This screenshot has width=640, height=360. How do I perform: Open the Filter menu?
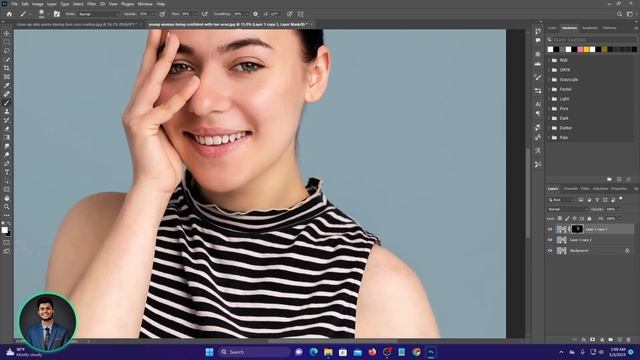pyautogui.click(x=91, y=4)
